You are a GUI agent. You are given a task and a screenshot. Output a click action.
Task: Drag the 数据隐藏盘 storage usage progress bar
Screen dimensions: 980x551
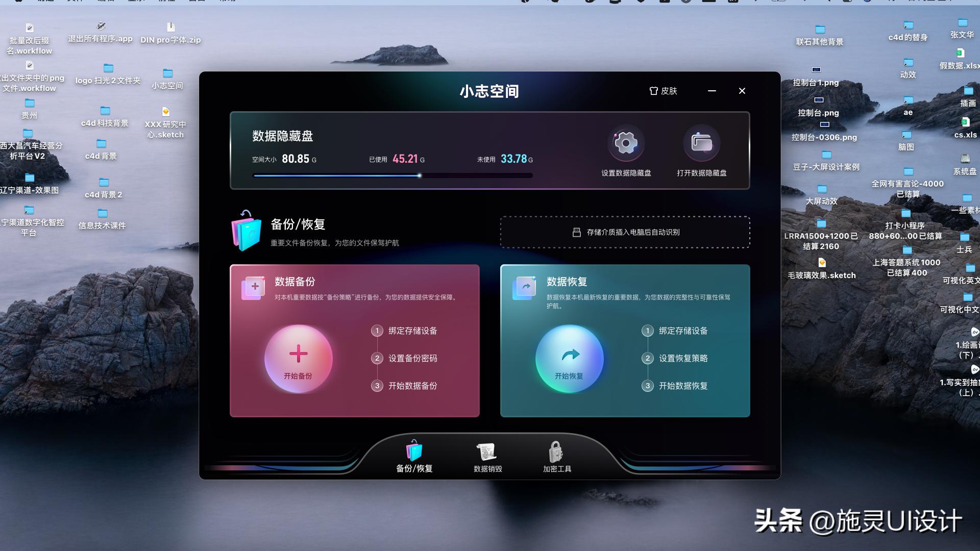(x=419, y=175)
